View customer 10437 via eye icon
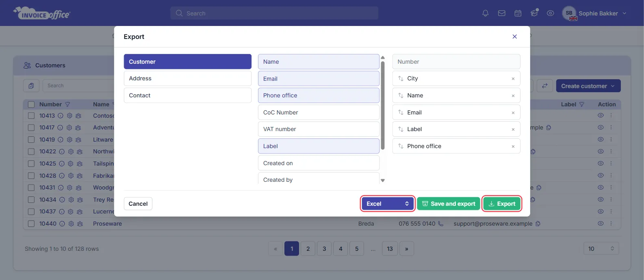 (601, 211)
